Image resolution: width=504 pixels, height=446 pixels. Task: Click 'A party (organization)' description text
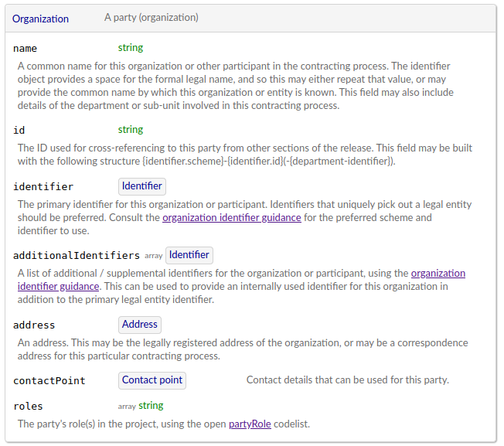pyautogui.click(x=152, y=17)
